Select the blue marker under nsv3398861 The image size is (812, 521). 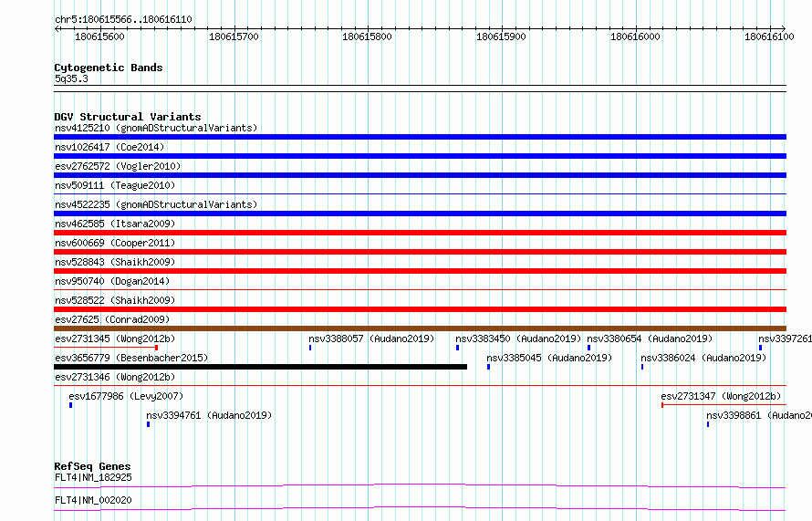(x=708, y=424)
